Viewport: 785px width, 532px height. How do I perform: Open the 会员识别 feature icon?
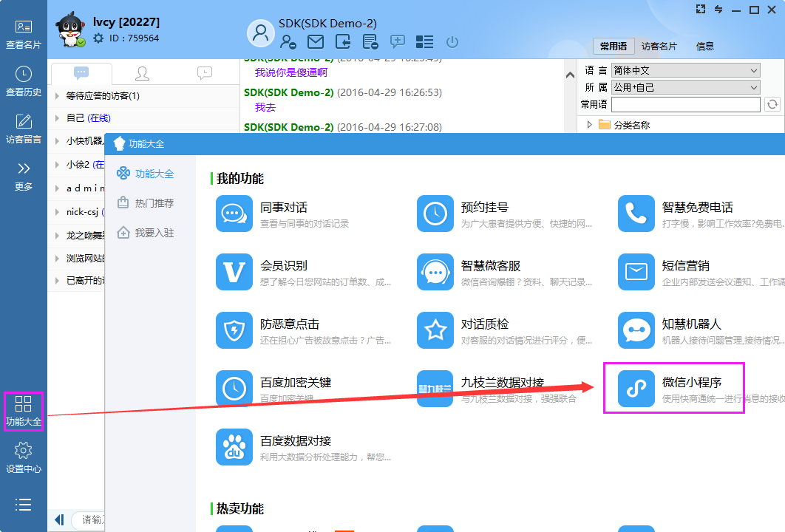[x=234, y=272]
